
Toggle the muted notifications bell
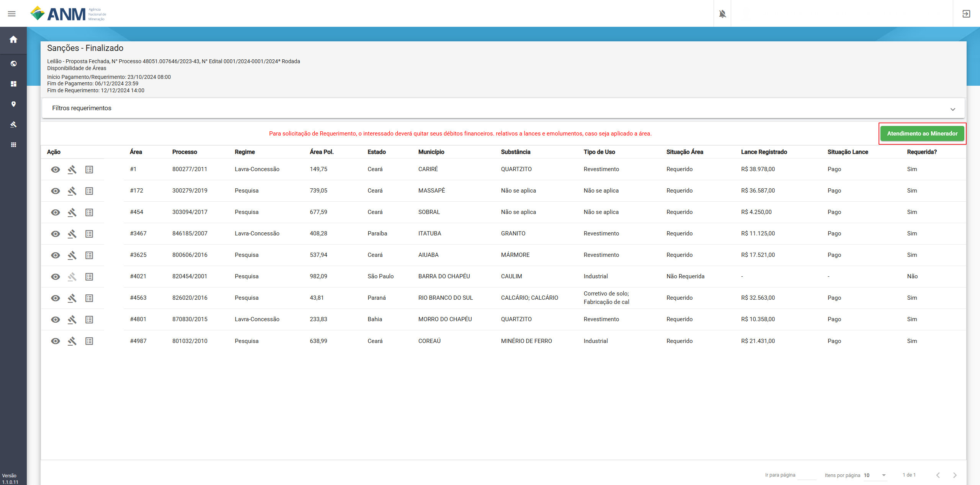(722, 14)
